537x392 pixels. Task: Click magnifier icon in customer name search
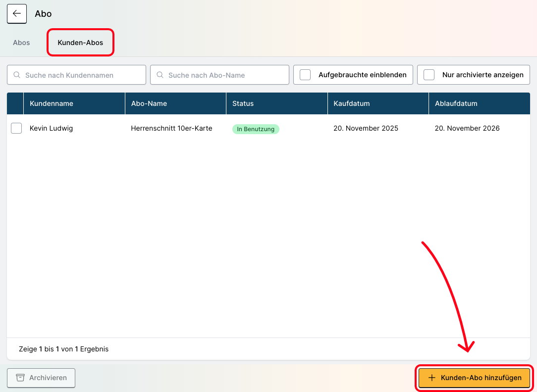point(17,75)
